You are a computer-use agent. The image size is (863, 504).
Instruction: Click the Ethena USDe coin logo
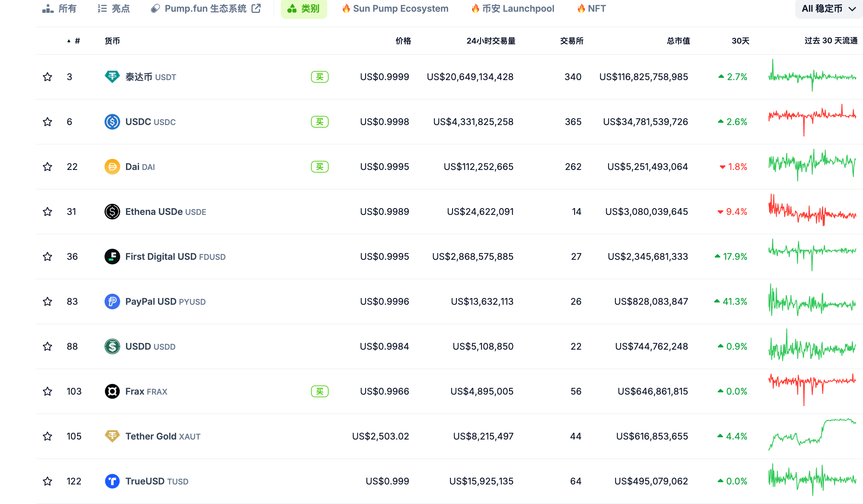click(112, 212)
